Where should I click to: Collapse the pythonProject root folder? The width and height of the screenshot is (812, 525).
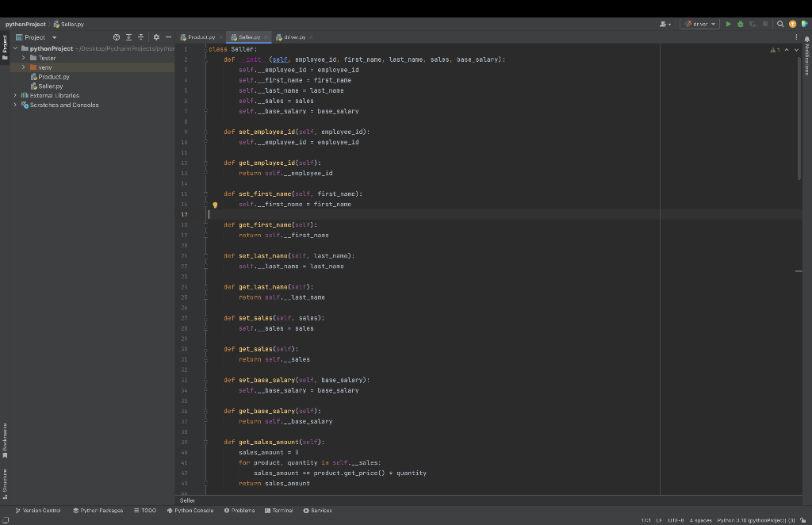tap(14, 48)
